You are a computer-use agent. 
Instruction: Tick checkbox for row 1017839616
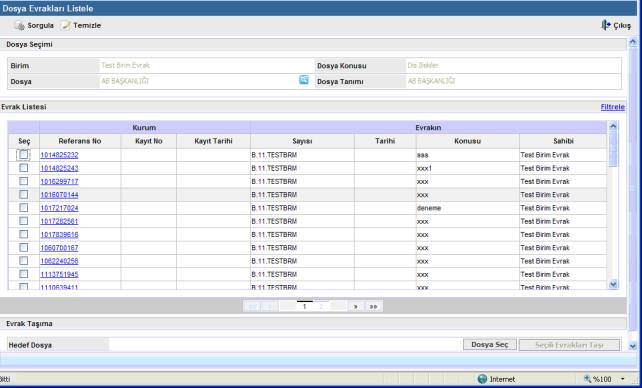pos(24,234)
